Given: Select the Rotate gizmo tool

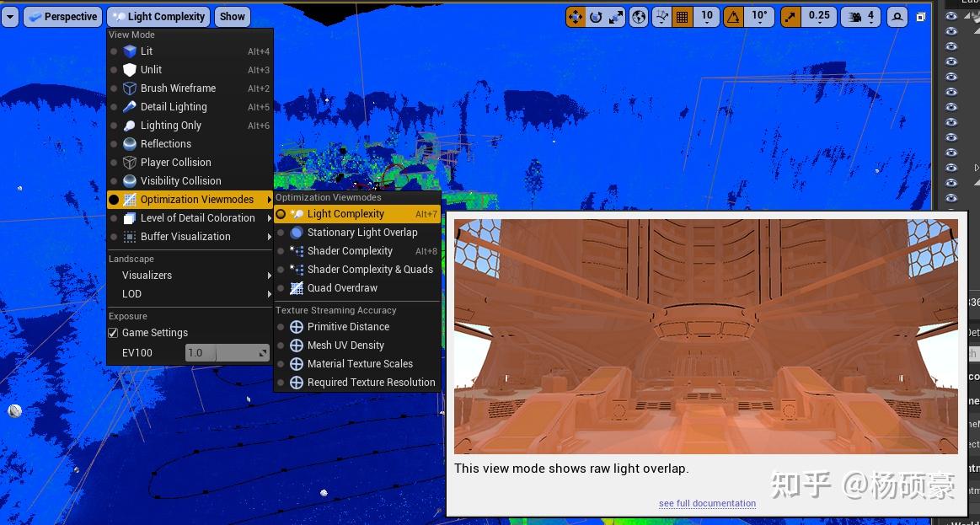Looking at the screenshot, I should pyautogui.click(x=596, y=17).
